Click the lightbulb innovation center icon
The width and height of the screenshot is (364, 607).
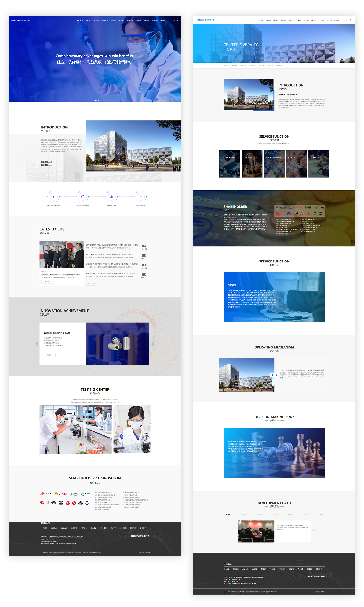[x=53, y=196]
